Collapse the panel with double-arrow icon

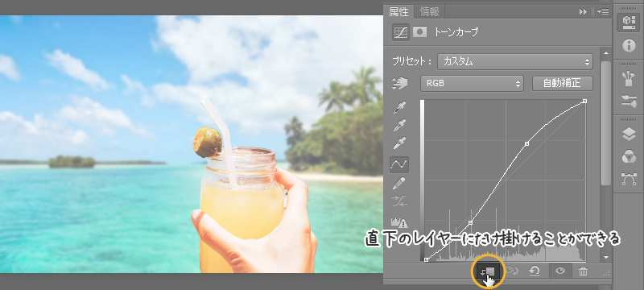pyautogui.click(x=583, y=12)
